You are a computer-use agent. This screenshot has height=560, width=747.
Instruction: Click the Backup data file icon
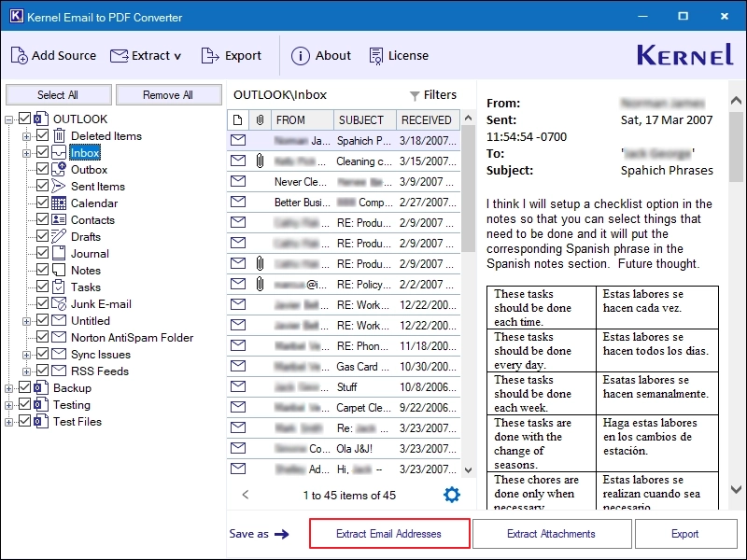(x=41, y=387)
